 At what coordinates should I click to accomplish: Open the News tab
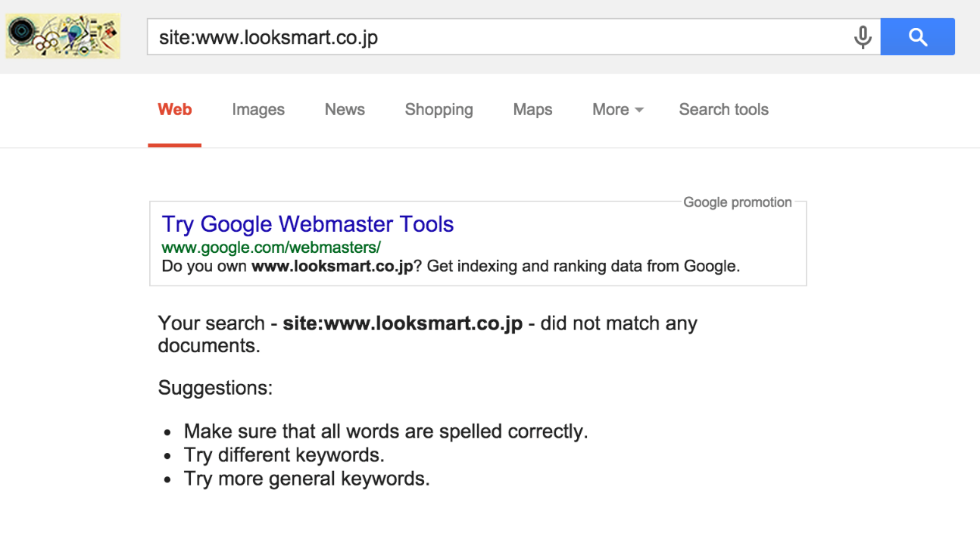[x=345, y=110]
